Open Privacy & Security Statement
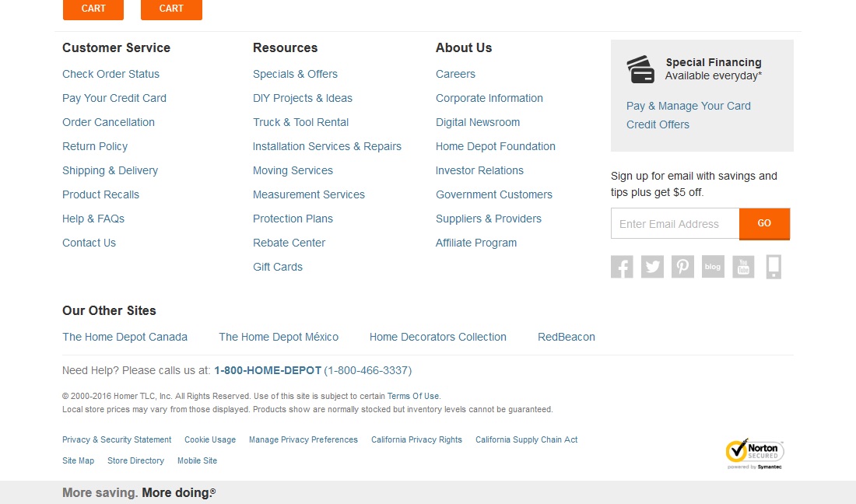This screenshot has width=856, height=504. pos(117,439)
